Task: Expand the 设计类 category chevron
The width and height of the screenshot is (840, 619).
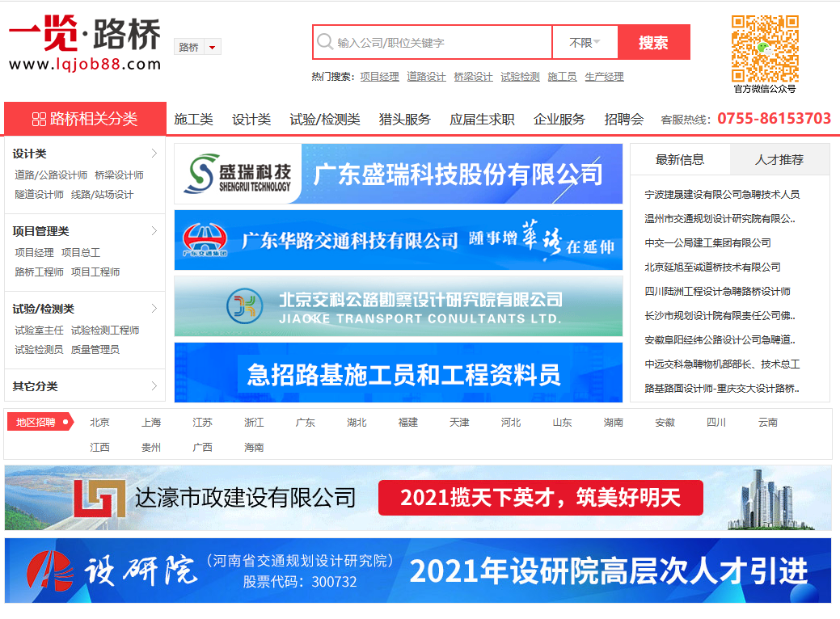Action: point(154,154)
